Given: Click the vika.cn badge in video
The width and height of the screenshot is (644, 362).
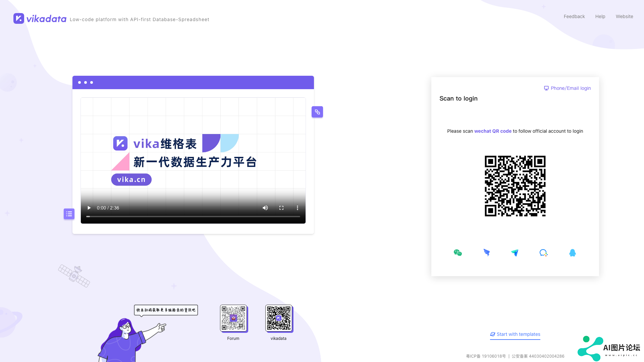Looking at the screenshot, I should click(x=131, y=179).
